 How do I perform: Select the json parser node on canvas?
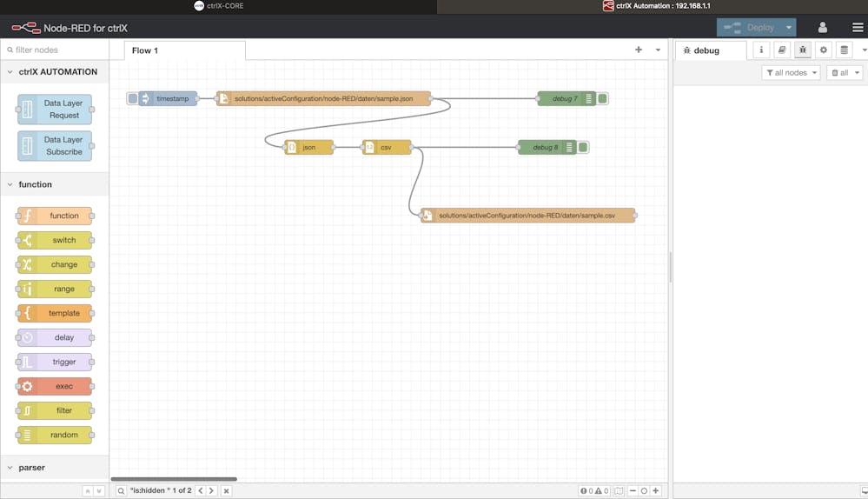point(309,147)
